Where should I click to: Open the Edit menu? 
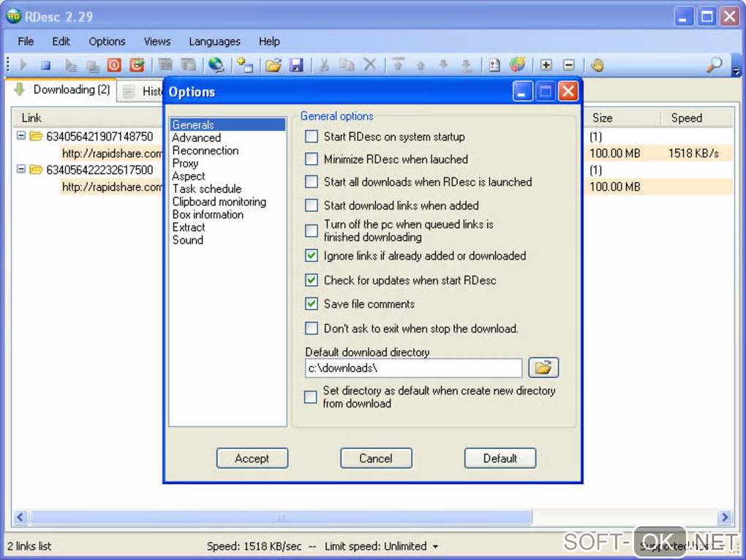tap(61, 42)
